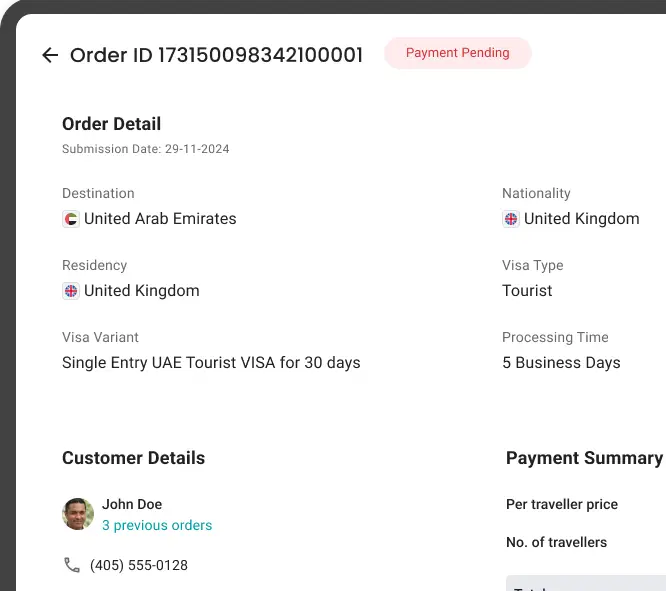Click the 5 Business Days processing time
Viewport: 666px width, 591px height.
pos(561,363)
